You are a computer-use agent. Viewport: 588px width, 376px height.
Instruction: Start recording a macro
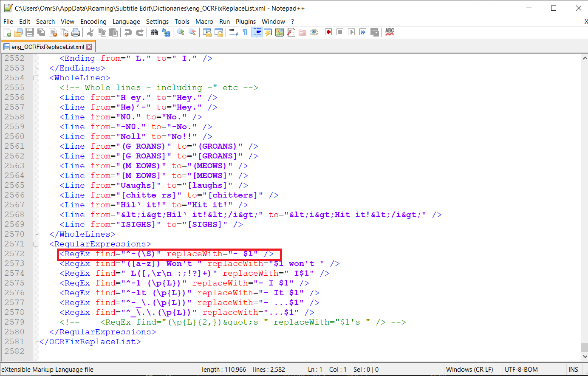[328, 32]
